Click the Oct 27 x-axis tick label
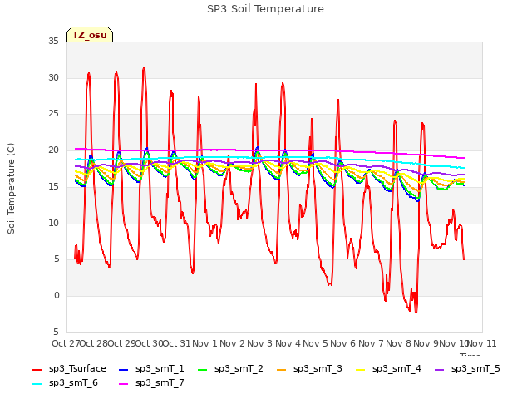Image resolution: width=532 pixels, height=399 pixels. click(66, 343)
